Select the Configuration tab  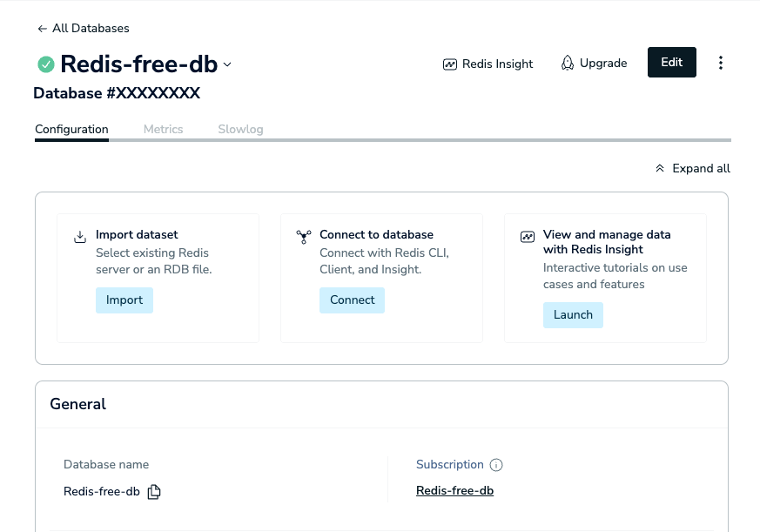pos(71,130)
